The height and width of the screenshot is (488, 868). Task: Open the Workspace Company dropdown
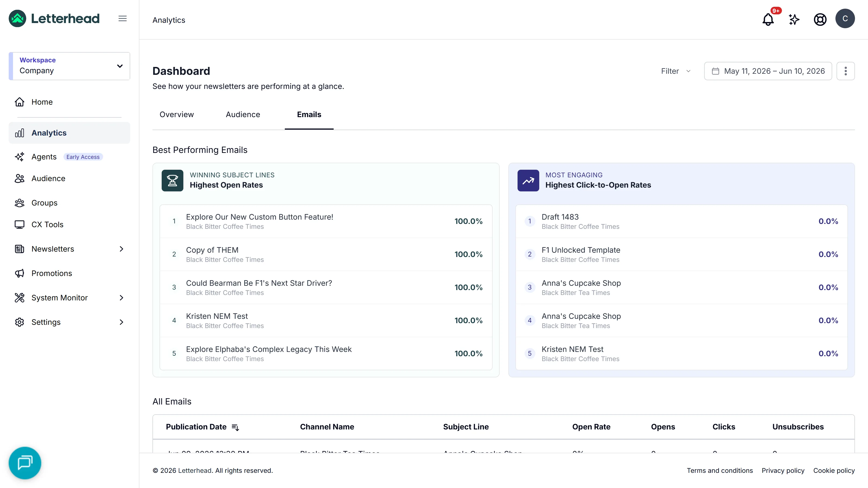click(69, 66)
